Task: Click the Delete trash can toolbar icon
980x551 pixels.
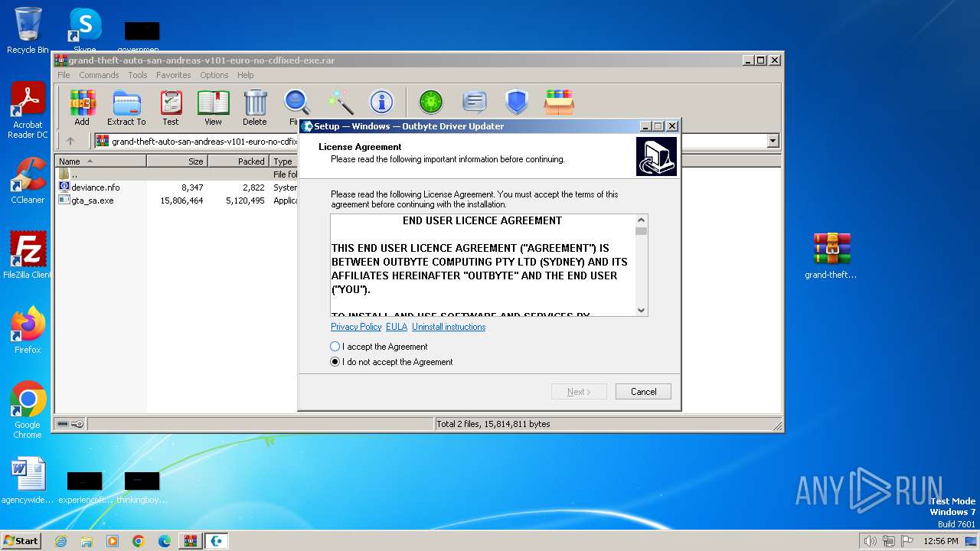Action: tap(255, 107)
